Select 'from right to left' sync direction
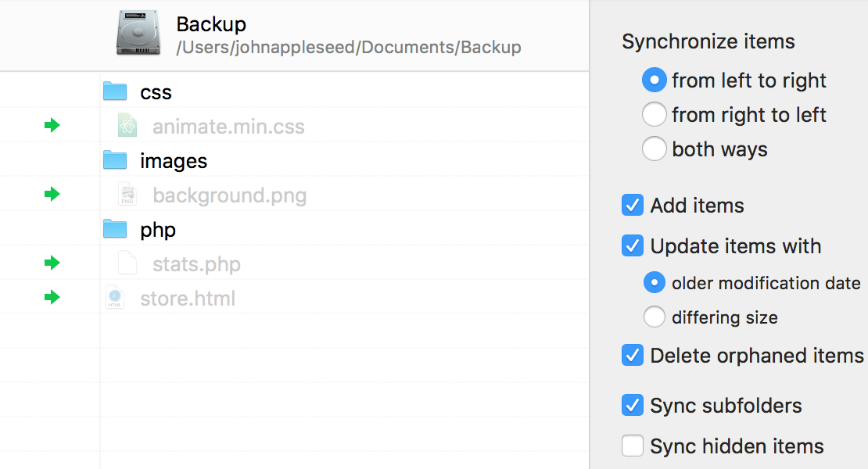 (x=655, y=114)
